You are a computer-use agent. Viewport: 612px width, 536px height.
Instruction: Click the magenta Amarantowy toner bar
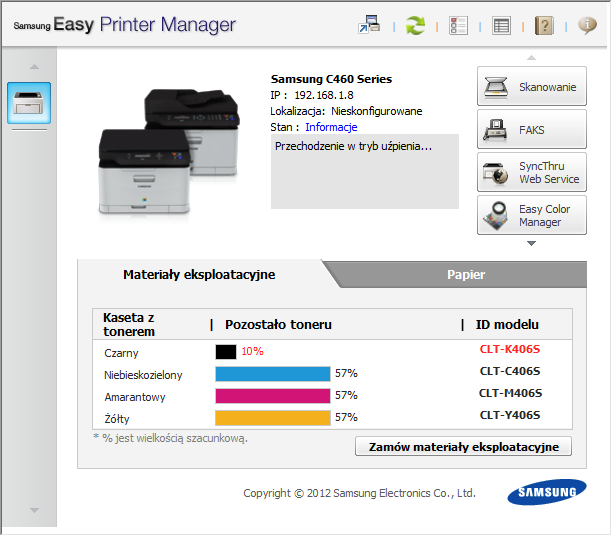click(272, 395)
